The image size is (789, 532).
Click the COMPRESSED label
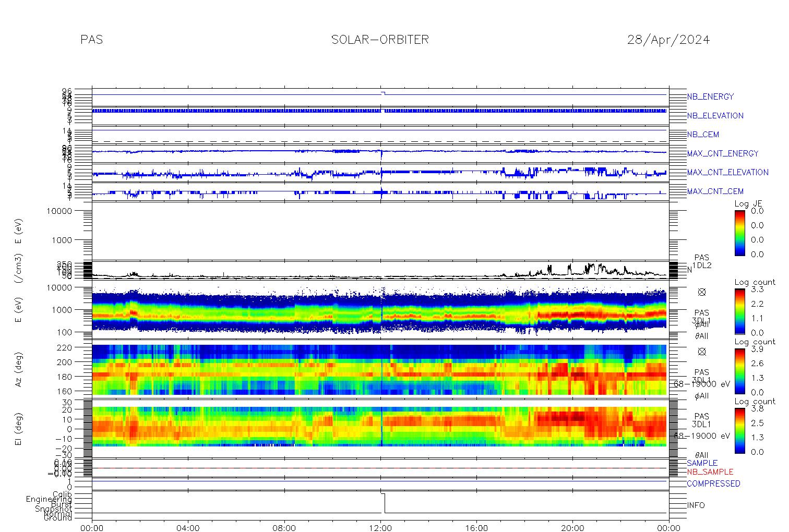[x=713, y=483]
